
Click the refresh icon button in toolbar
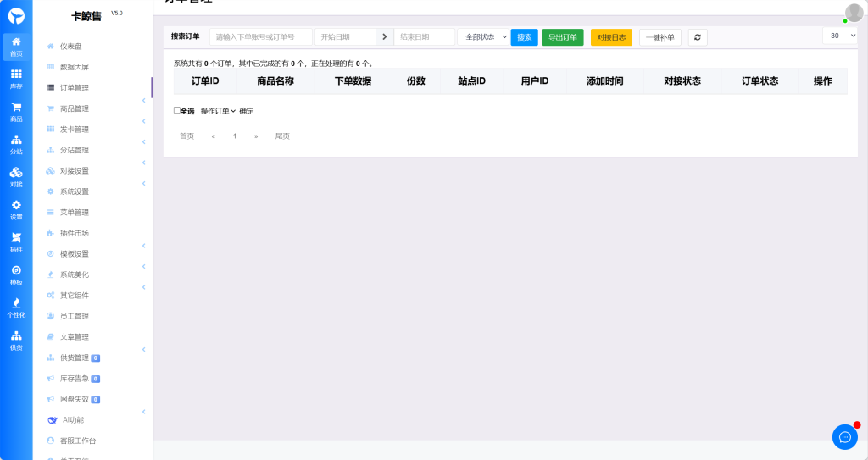698,37
